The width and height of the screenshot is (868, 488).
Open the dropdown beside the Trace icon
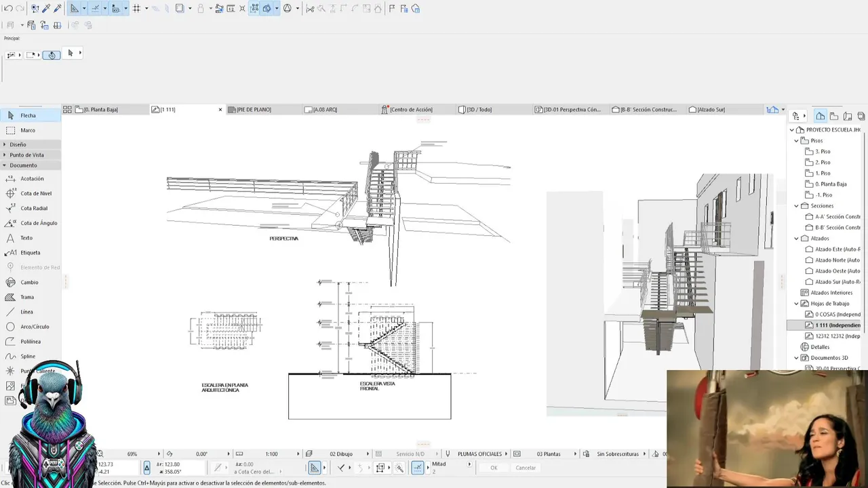coord(189,9)
